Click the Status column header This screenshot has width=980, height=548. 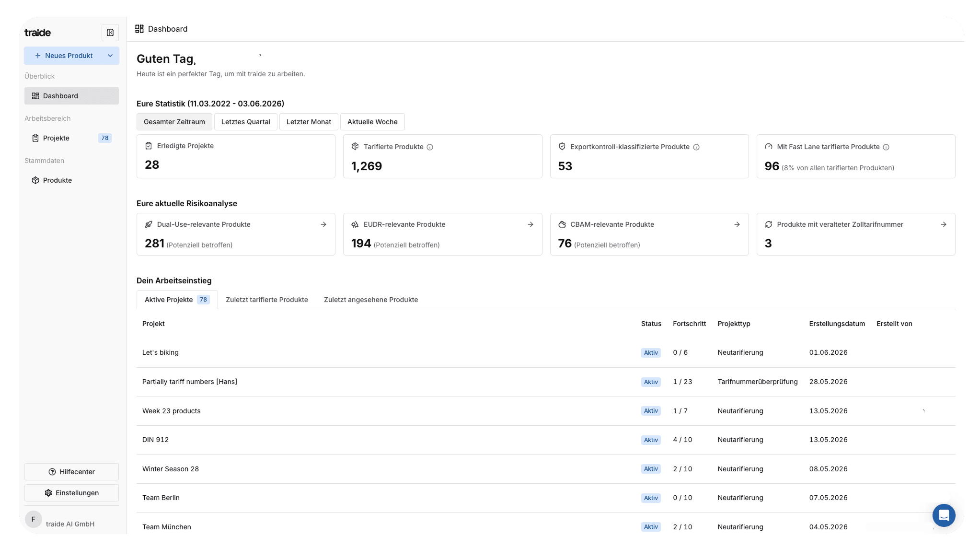(651, 324)
